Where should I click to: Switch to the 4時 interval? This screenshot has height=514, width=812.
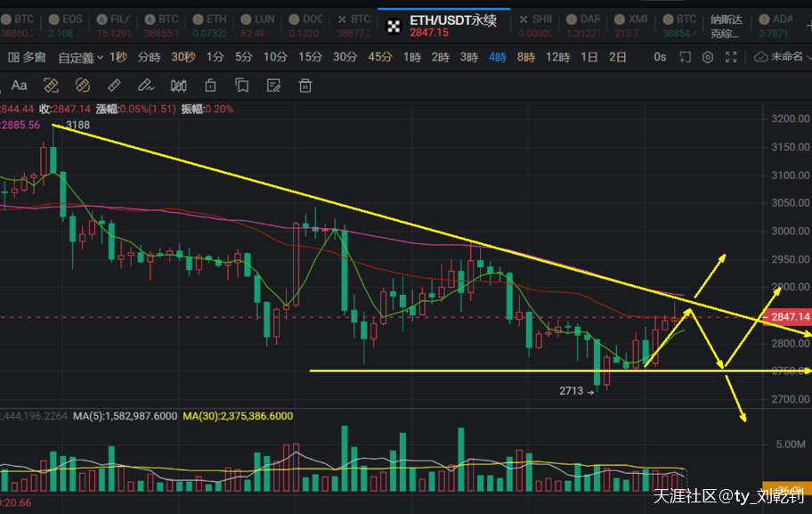pos(497,57)
